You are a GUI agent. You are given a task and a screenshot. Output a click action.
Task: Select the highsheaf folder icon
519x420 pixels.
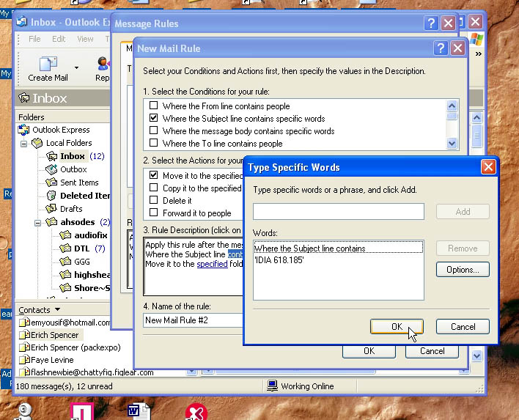(65, 275)
